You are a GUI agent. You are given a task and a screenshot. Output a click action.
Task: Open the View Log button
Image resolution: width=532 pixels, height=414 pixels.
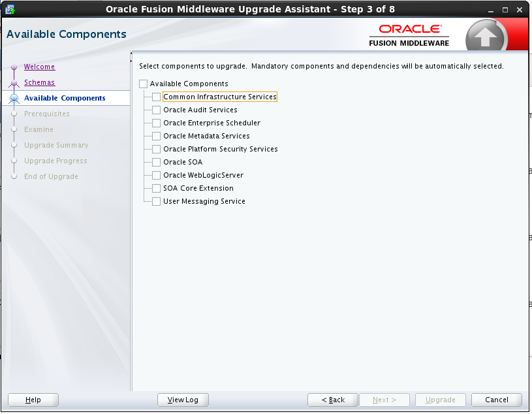183,400
